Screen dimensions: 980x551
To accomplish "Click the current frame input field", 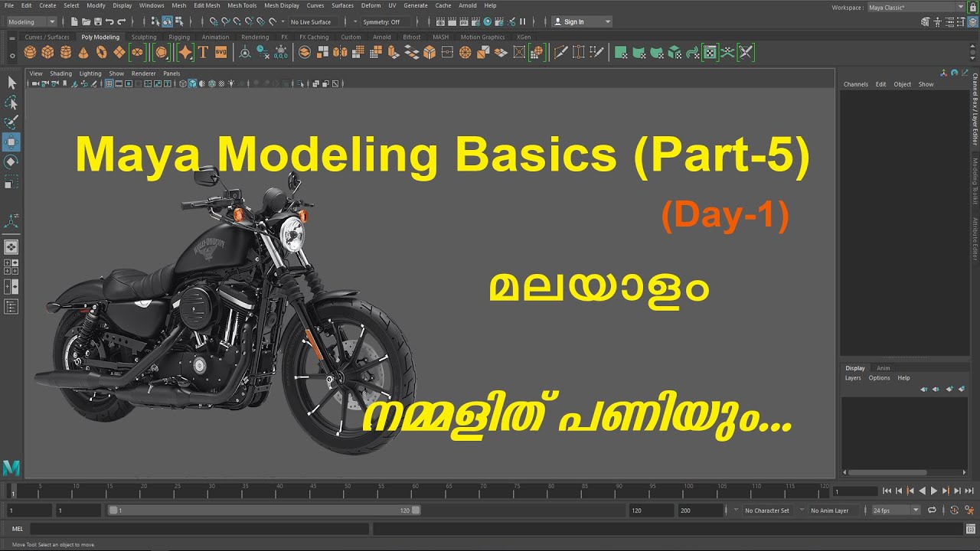I will pyautogui.click(x=855, y=491).
